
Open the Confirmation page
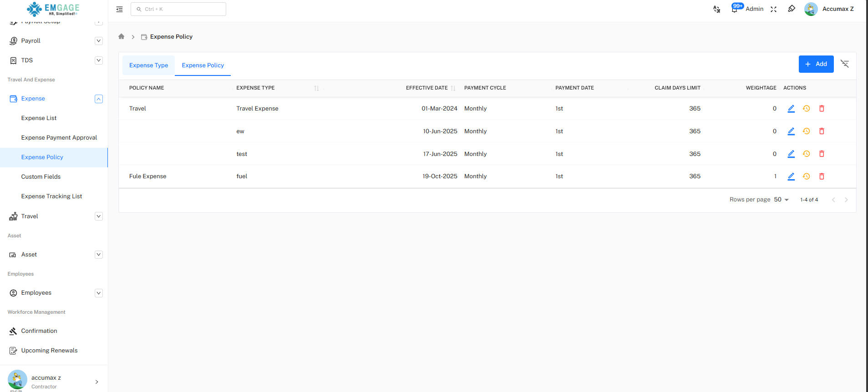click(x=39, y=331)
